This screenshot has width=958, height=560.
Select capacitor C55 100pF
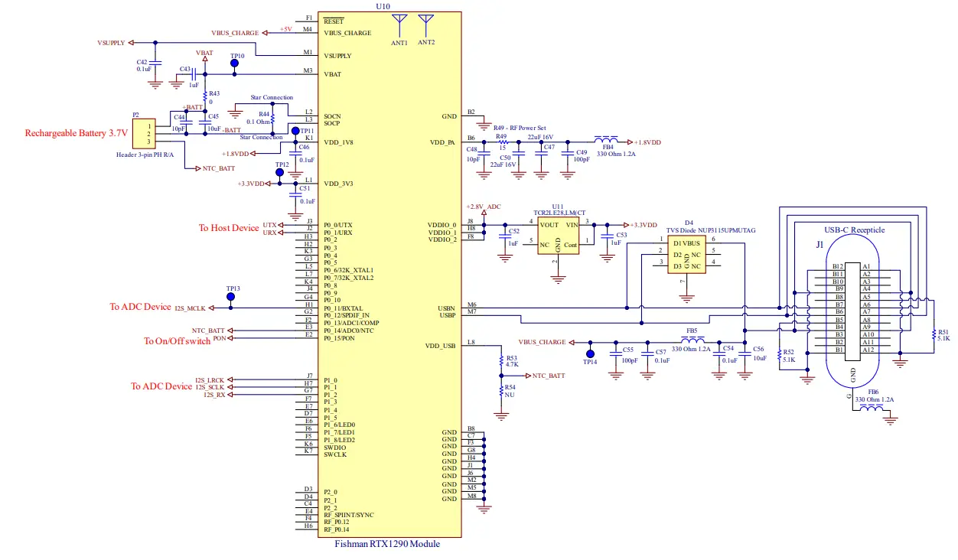coord(615,354)
